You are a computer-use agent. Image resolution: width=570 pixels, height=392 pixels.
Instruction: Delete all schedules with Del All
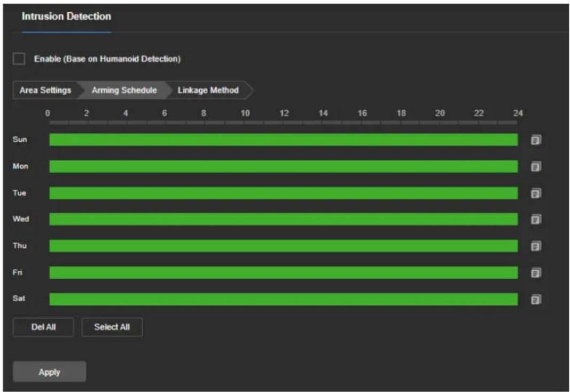[x=43, y=327]
